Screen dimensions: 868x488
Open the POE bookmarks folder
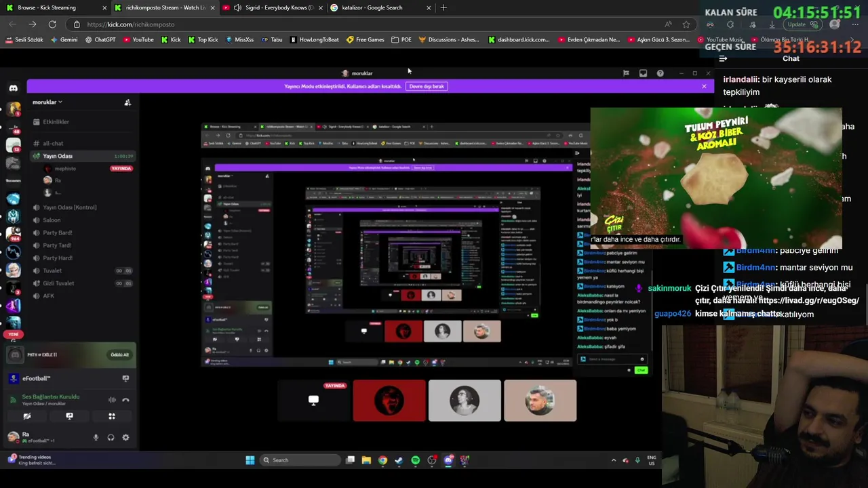click(x=401, y=40)
